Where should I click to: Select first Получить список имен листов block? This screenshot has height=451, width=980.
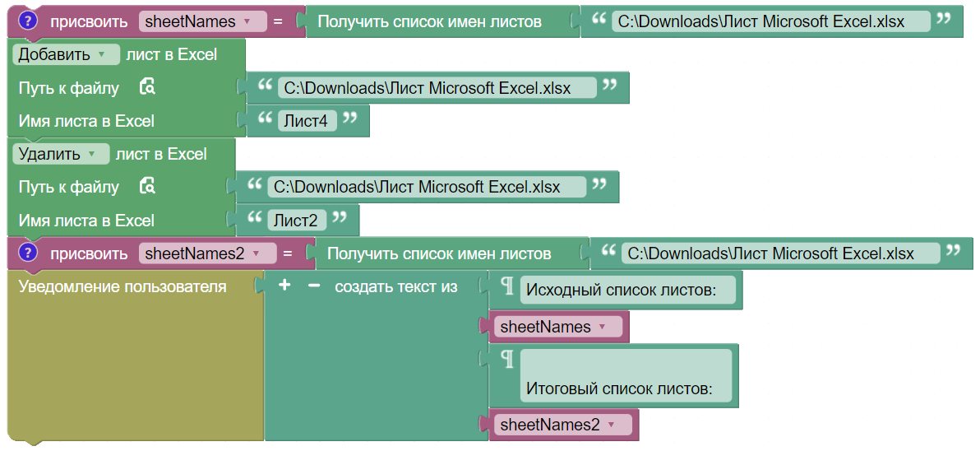coord(429,22)
